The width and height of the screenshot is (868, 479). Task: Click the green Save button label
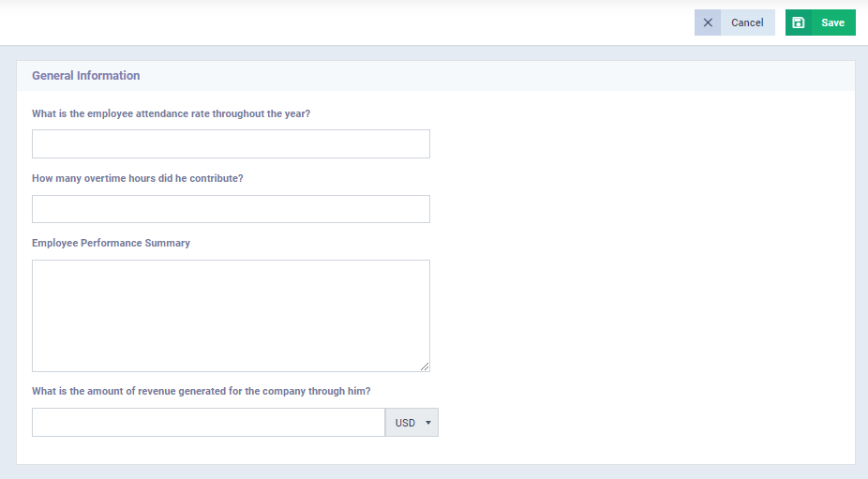pyautogui.click(x=832, y=22)
